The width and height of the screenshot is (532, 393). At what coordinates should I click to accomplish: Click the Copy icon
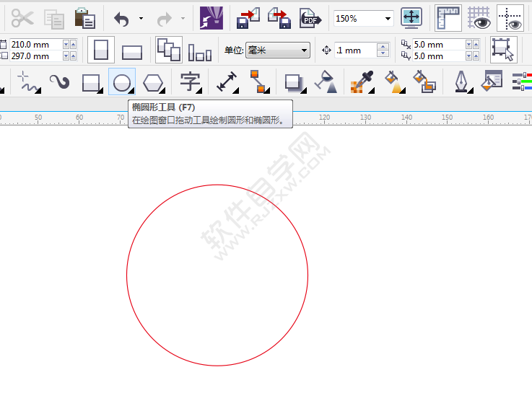(54, 19)
